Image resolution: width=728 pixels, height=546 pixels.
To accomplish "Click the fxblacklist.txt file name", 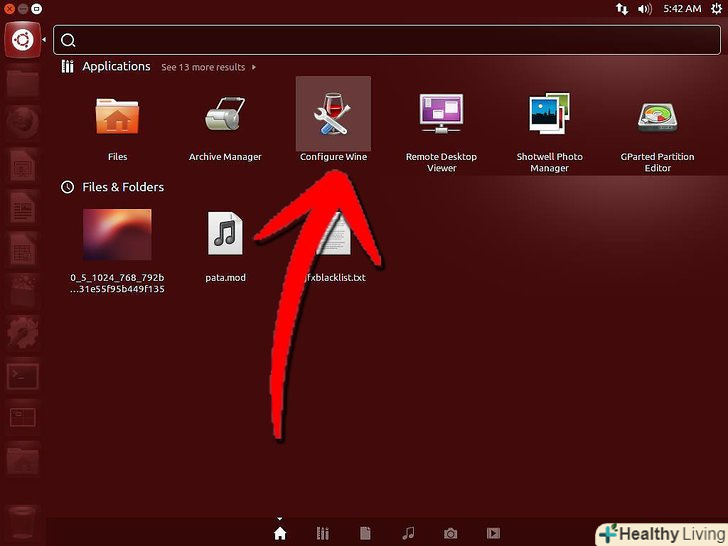I will 335,278.
